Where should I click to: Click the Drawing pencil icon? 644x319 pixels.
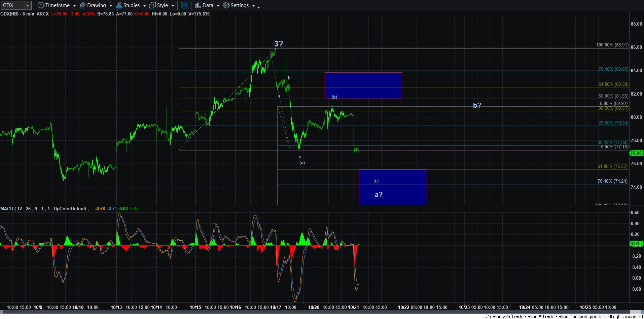(82, 5)
